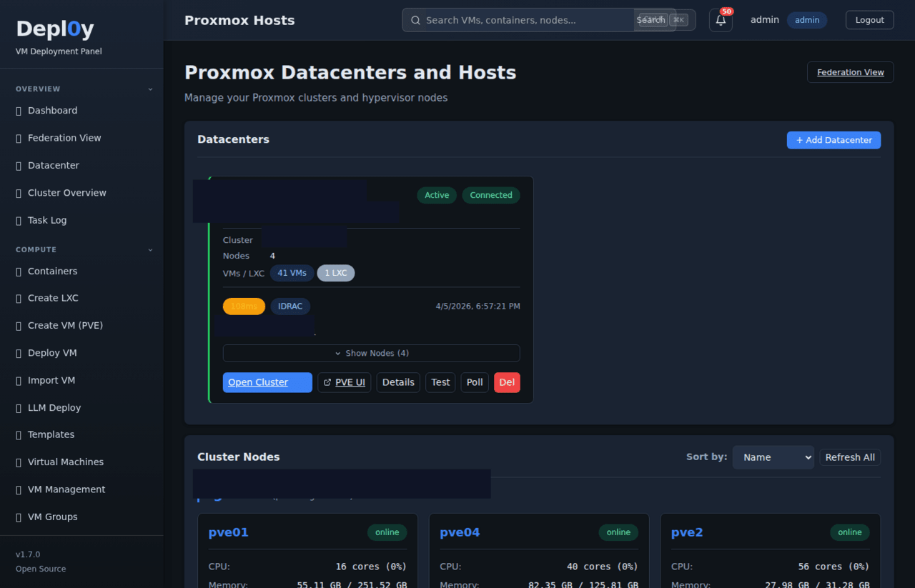Click the Depl0y logo
The image size is (915, 588).
pyautogui.click(x=55, y=29)
